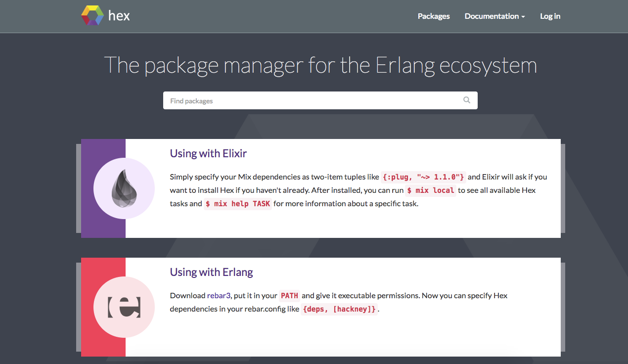Select Log in from the navigation bar
Screen dimensions: 628x364
tap(550, 16)
